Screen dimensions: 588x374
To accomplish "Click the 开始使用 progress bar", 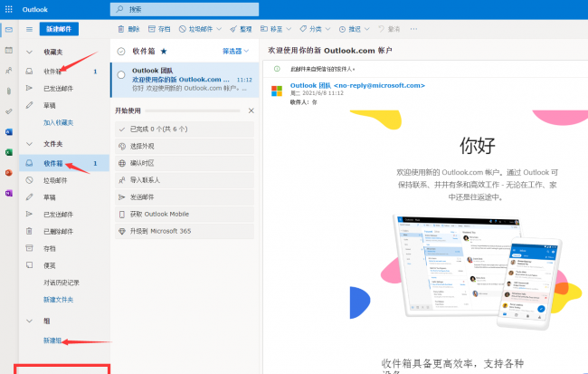I will coord(193,110).
